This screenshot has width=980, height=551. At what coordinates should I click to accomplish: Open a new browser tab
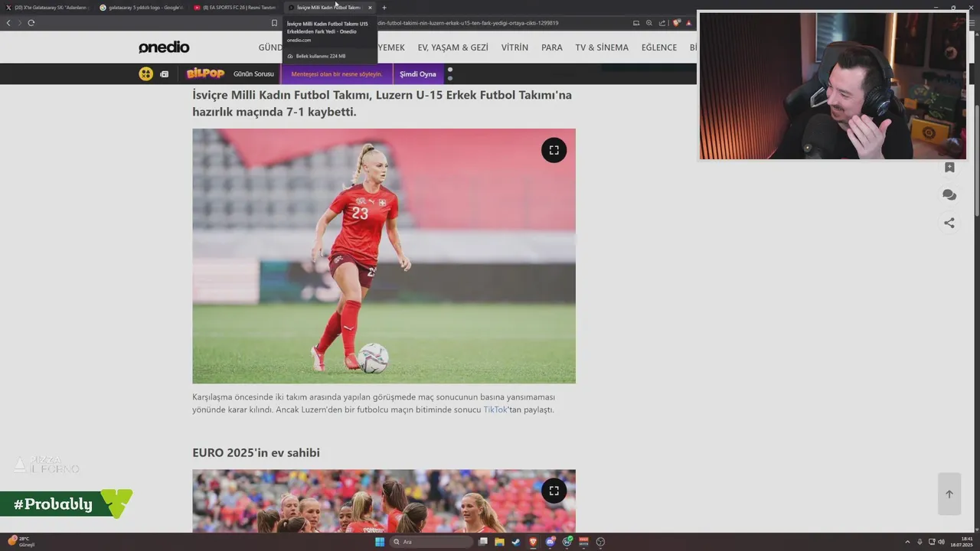(384, 8)
